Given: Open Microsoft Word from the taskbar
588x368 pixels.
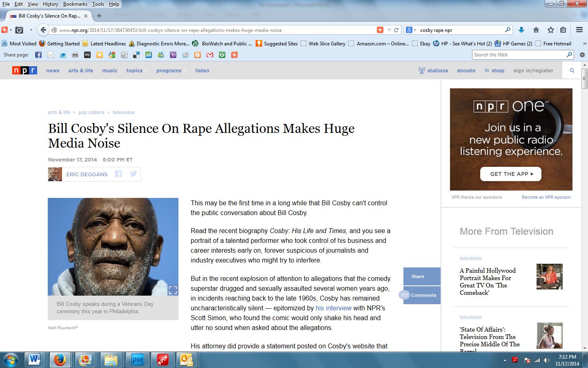Looking at the screenshot, I should (35, 360).
